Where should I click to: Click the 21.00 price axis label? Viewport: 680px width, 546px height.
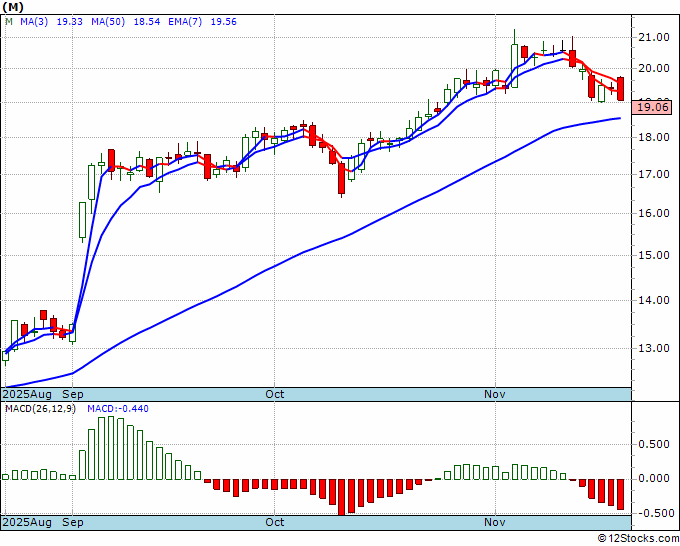[654, 38]
